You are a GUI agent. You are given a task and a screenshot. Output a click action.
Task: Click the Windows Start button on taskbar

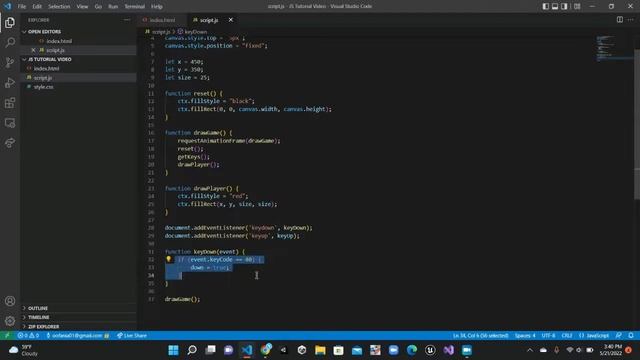click(173, 350)
